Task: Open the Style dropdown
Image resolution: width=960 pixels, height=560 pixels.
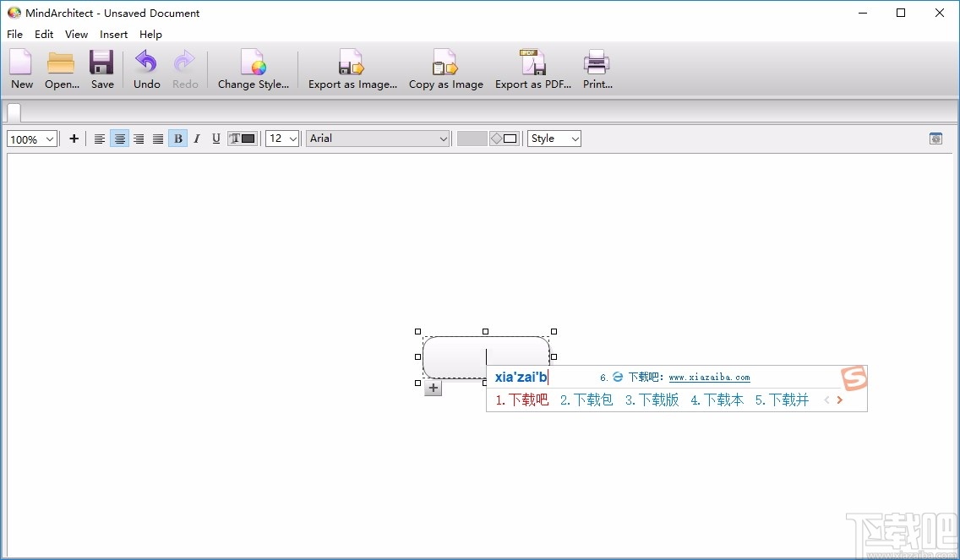Action: click(554, 139)
